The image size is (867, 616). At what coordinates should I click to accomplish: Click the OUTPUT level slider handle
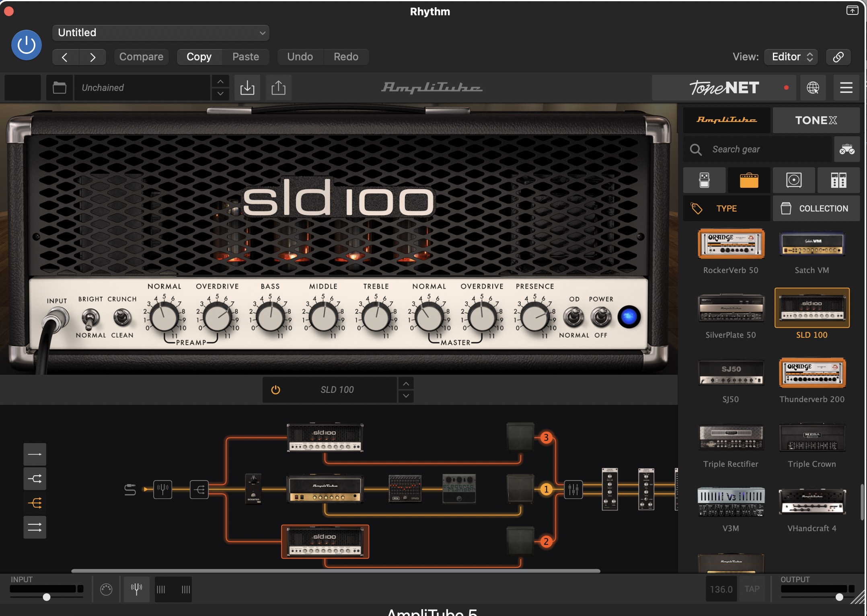[839, 597]
